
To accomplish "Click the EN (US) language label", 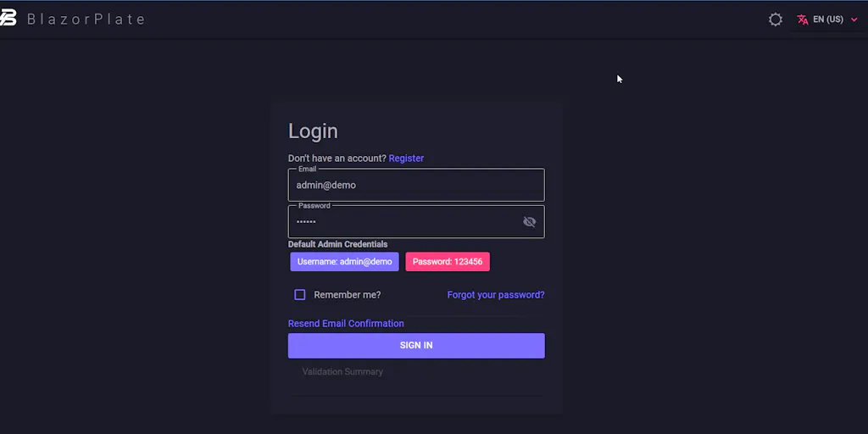I will point(828,19).
